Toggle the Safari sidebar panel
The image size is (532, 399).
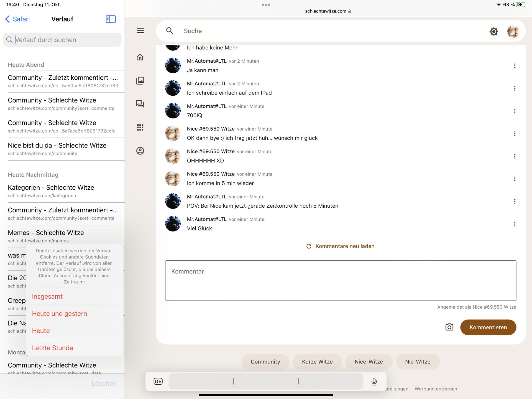[x=111, y=19]
